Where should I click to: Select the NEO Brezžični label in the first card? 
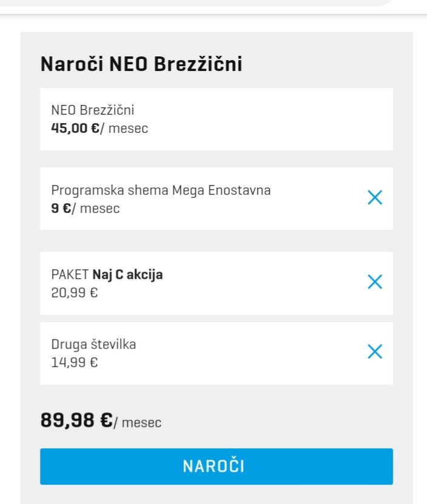tap(93, 110)
